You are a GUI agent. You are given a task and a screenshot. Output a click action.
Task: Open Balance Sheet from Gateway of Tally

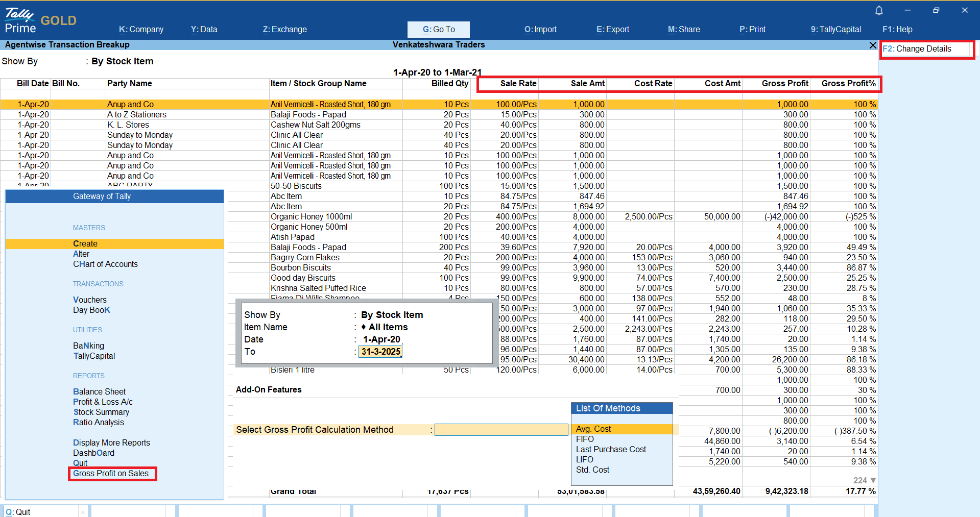click(x=99, y=392)
